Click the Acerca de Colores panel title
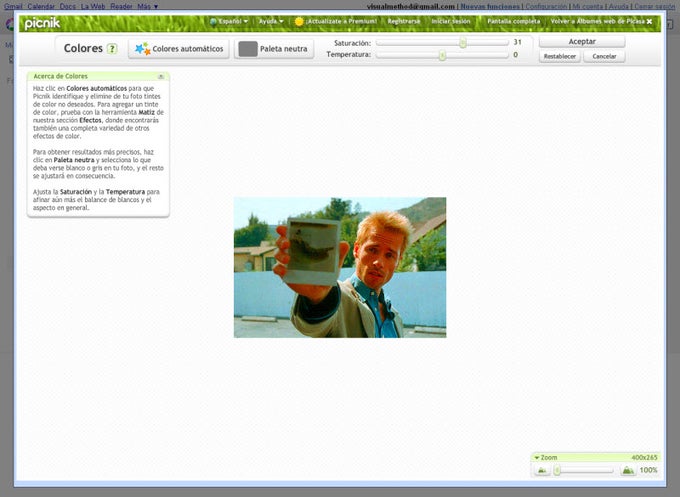Viewport: 680px width, 497px height. coord(60,76)
